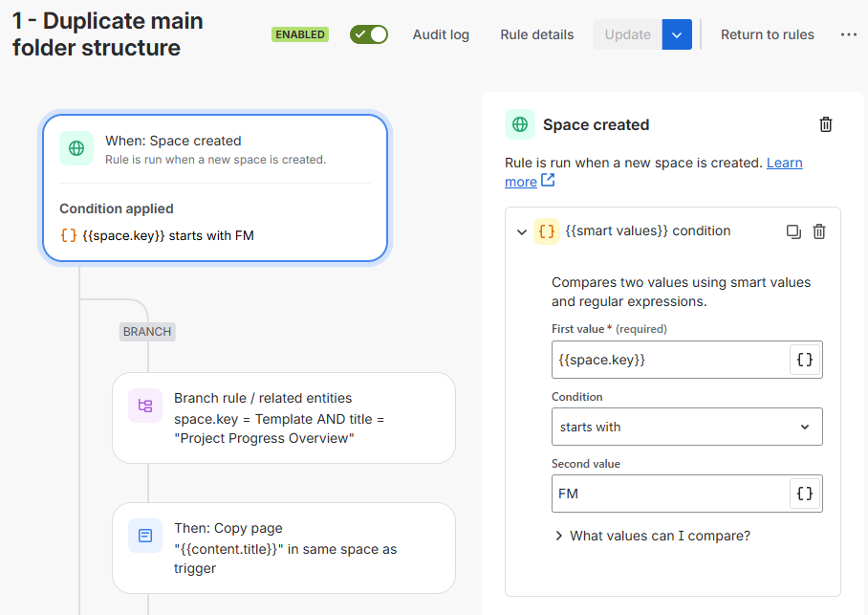This screenshot has height=615, width=868.
Task: Open the Audit log
Action: tap(441, 34)
